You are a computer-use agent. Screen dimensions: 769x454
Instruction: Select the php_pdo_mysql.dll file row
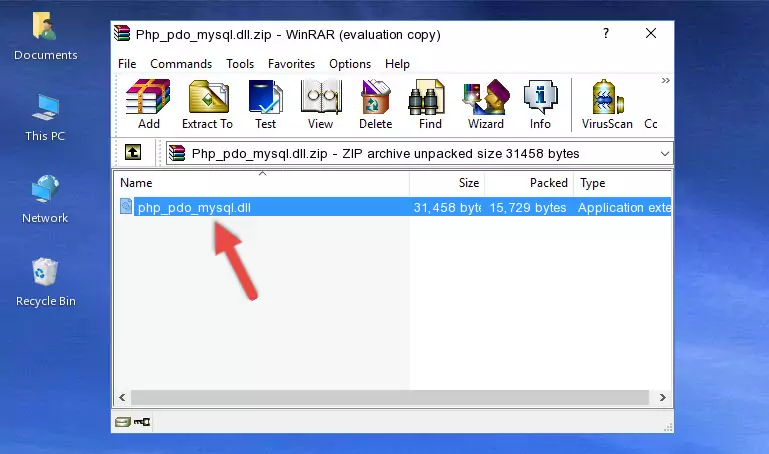coord(395,207)
